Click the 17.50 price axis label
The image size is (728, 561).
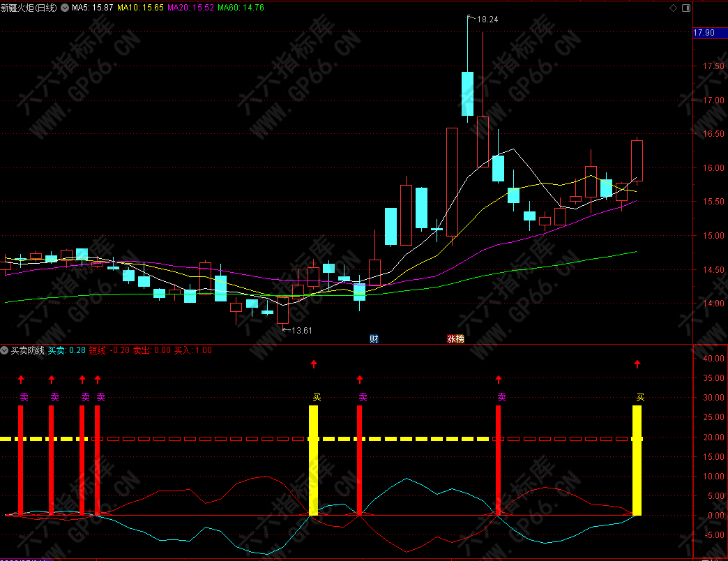[713, 66]
